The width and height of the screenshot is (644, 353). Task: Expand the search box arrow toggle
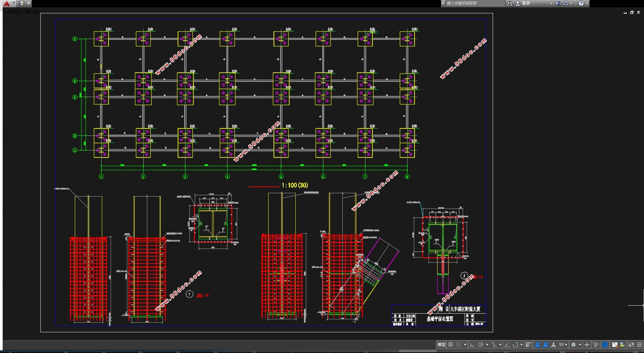(443, 3)
